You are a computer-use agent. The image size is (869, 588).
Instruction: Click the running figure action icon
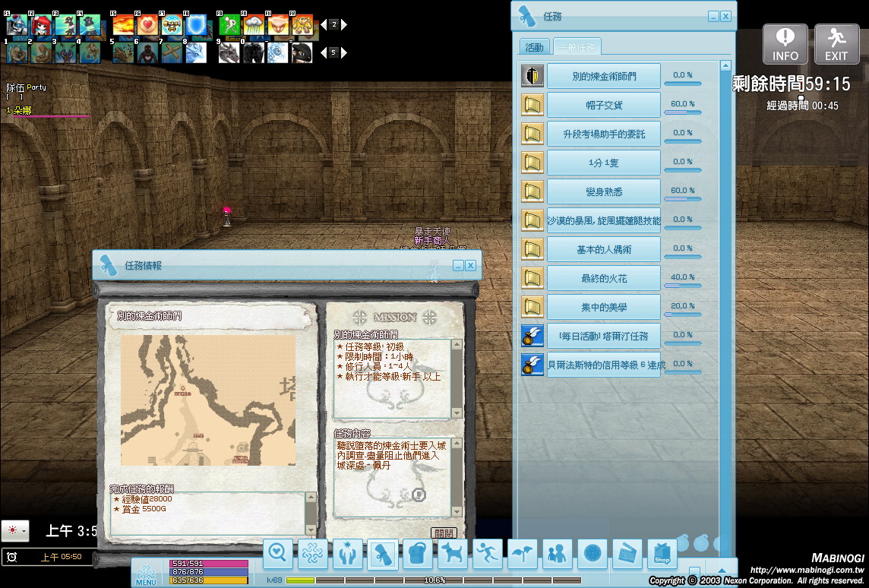coord(487,553)
